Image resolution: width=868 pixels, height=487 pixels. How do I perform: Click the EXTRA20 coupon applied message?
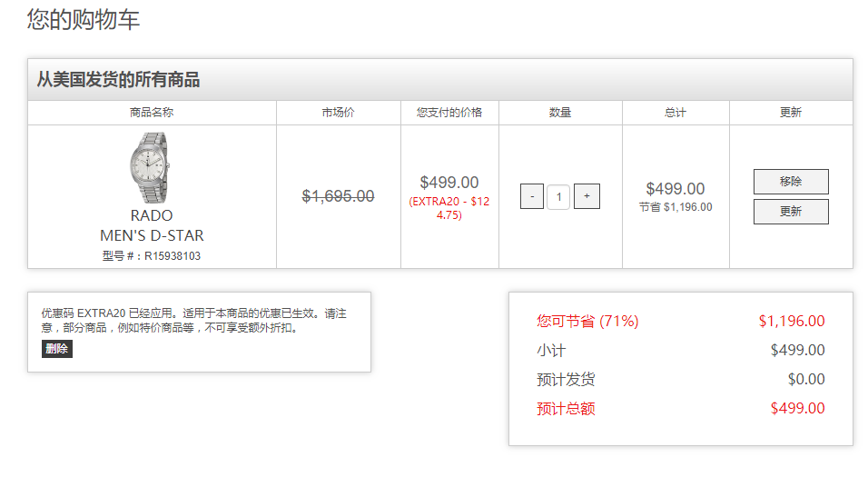[x=193, y=320]
